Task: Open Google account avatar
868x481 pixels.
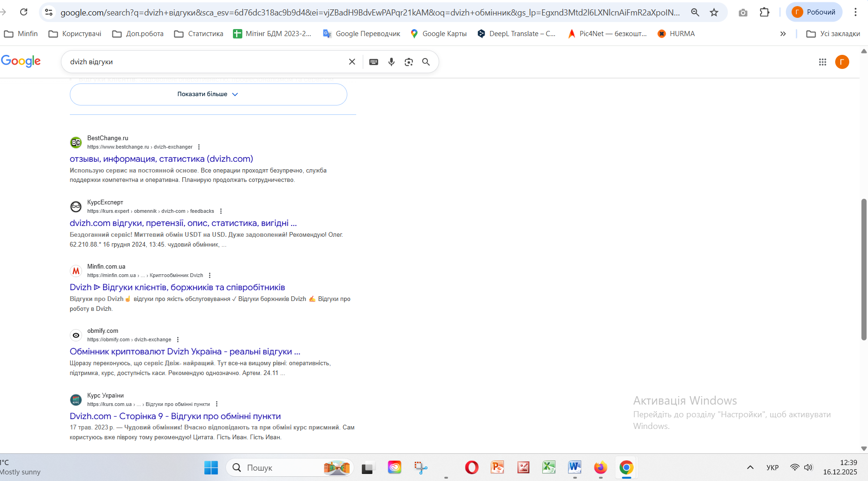Action: 842,62
